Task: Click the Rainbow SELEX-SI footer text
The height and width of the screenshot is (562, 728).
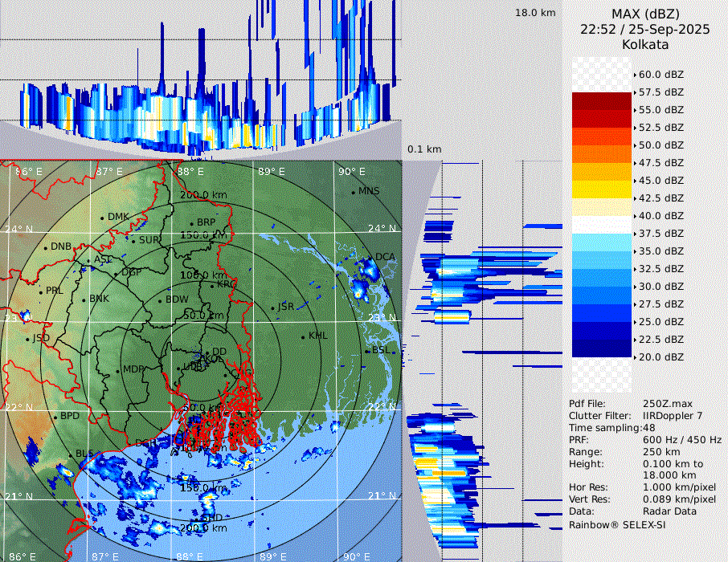Action: pyautogui.click(x=617, y=524)
